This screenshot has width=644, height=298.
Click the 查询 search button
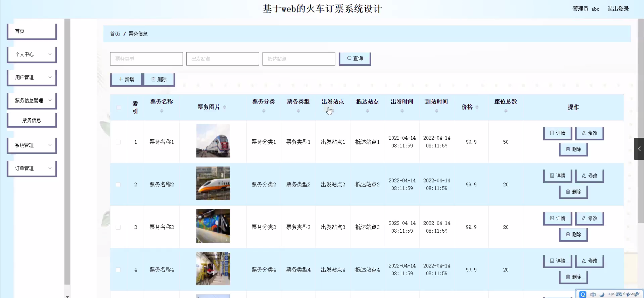click(355, 58)
